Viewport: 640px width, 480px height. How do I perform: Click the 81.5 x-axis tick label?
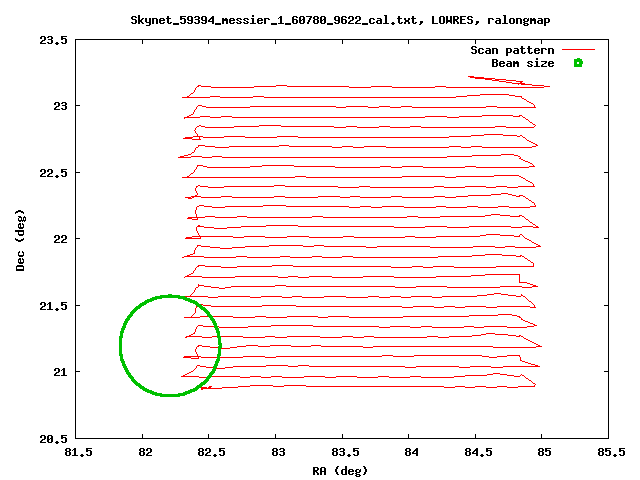coord(78,452)
